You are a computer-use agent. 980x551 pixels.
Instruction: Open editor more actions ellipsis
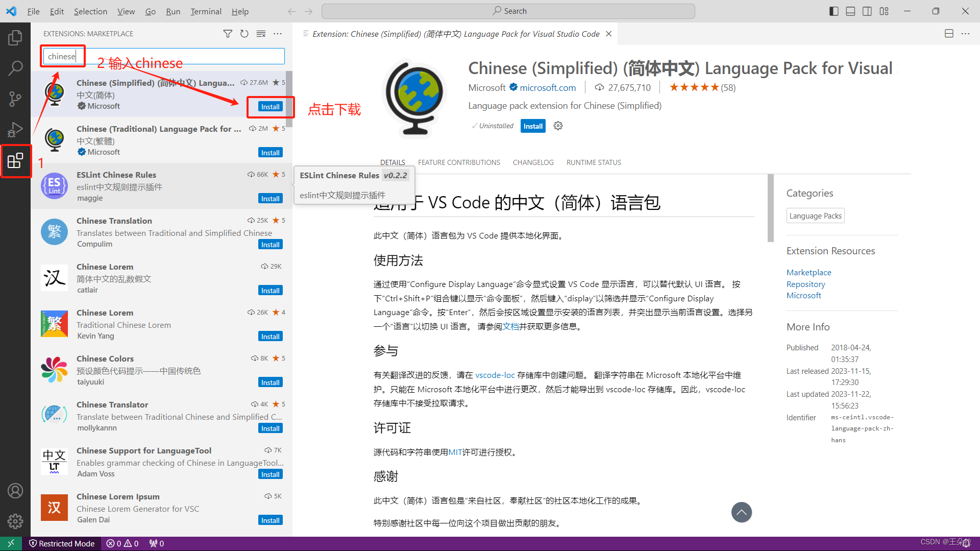click(965, 34)
